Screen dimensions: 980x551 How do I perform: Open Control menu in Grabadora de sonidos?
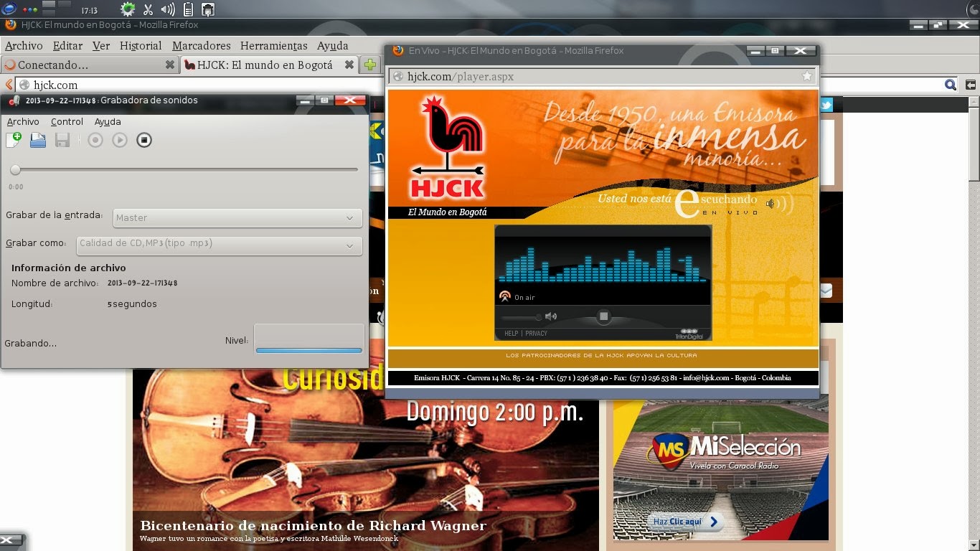pos(67,122)
